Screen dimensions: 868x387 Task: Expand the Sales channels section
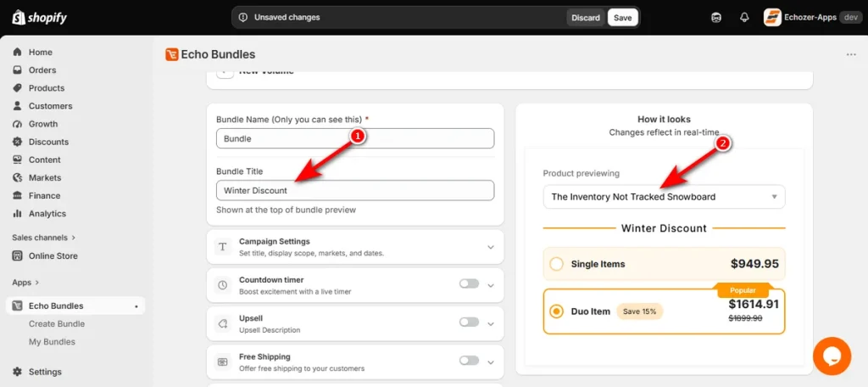(x=44, y=238)
